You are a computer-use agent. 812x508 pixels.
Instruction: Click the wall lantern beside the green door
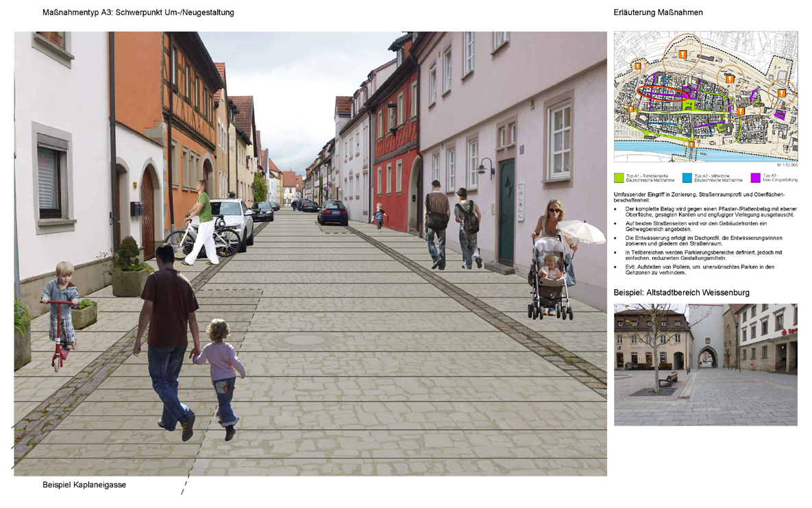(x=486, y=167)
